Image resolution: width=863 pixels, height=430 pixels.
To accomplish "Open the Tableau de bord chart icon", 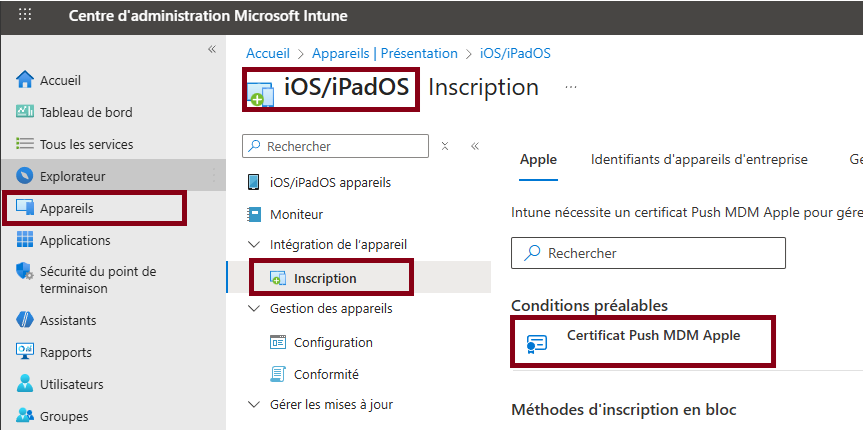I will pos(25,112).
